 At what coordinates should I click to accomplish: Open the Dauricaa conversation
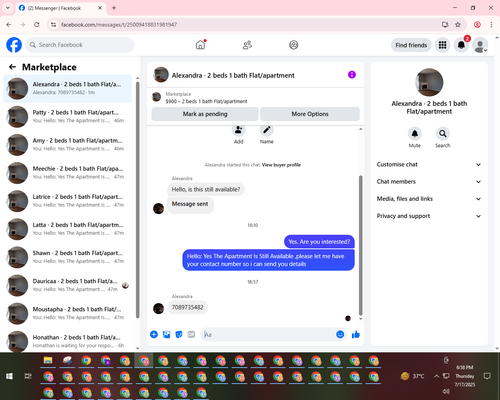click(x=67, y=285)
